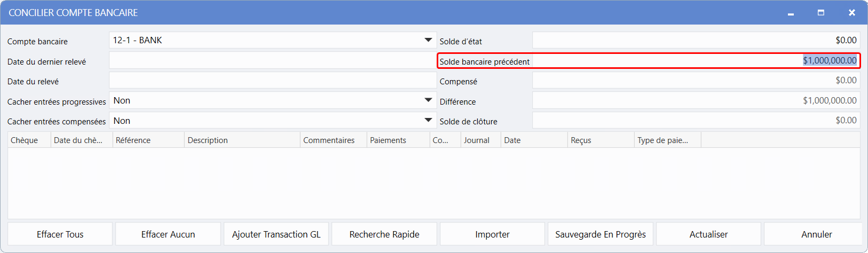Click the Effacer Tous button
The image size is (868, 253).
coord(60,234)
